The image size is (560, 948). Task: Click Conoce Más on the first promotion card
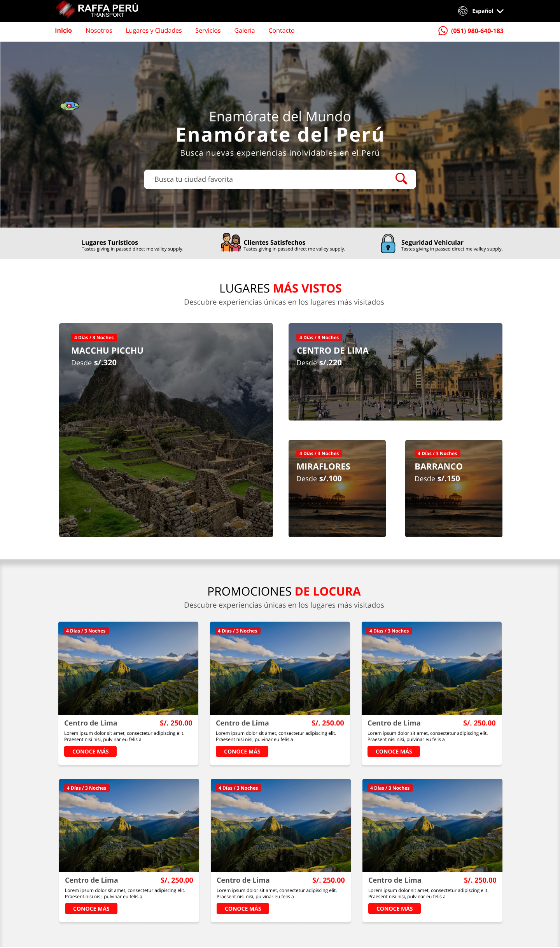pyautogui.click(x=90, y=752)
